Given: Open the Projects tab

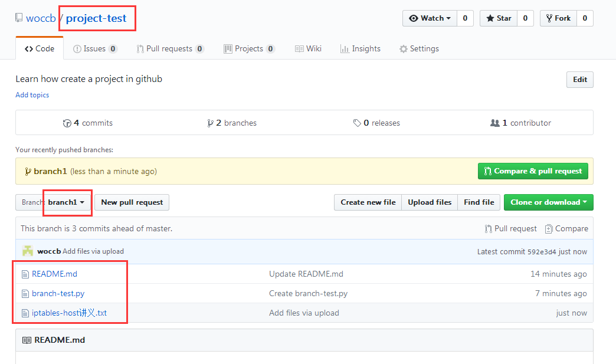Looking at the screenshot, I should 249,49.
